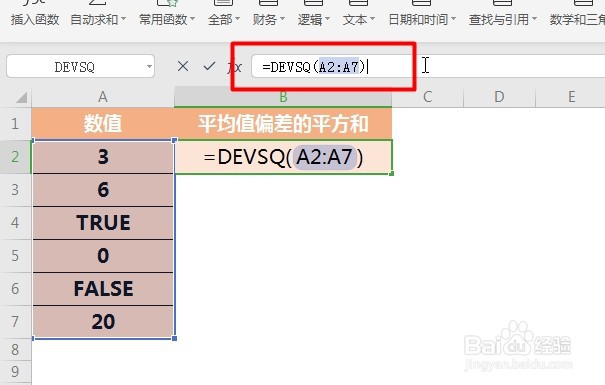Cancel formula entry with the X icon
The image size is (605, 385).
[x=183, y=66]
